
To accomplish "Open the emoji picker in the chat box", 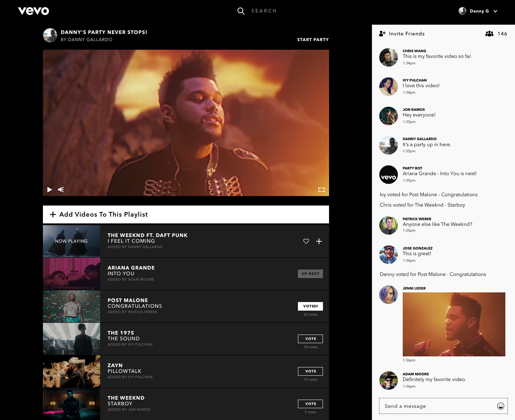I will 500,406.
